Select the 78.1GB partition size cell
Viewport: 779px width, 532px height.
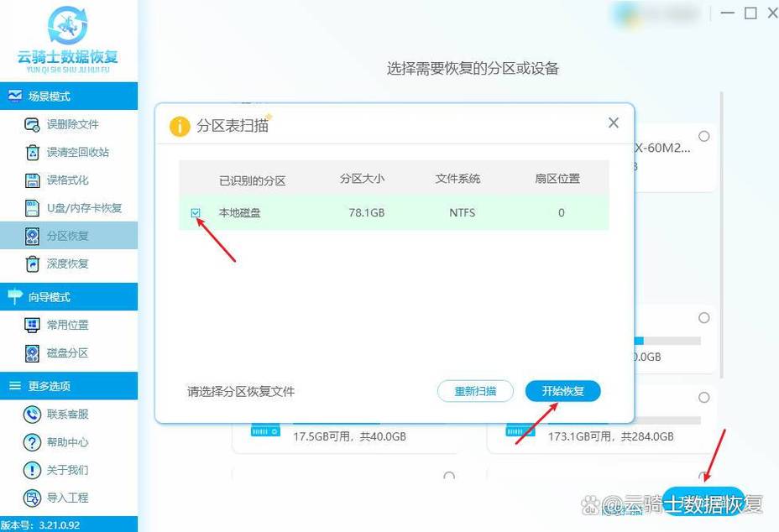coord(367,213)
